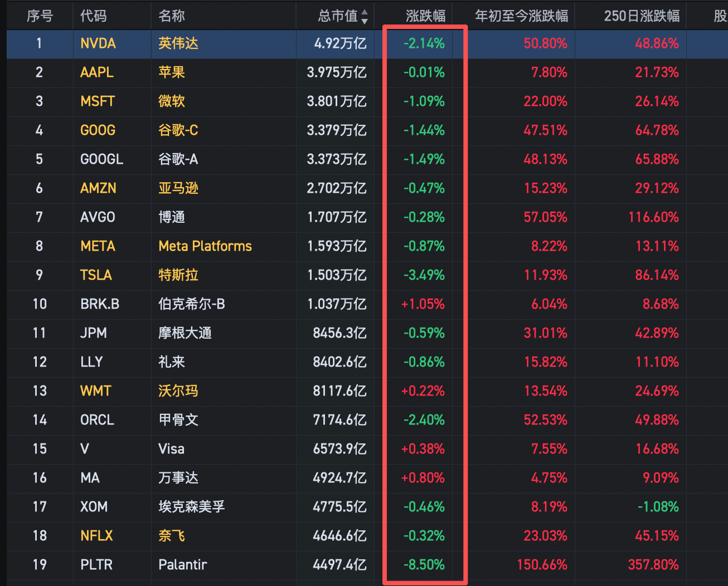
Task: Click the 名称 column header
Action: pyautogui.click(x=171, y=16)
